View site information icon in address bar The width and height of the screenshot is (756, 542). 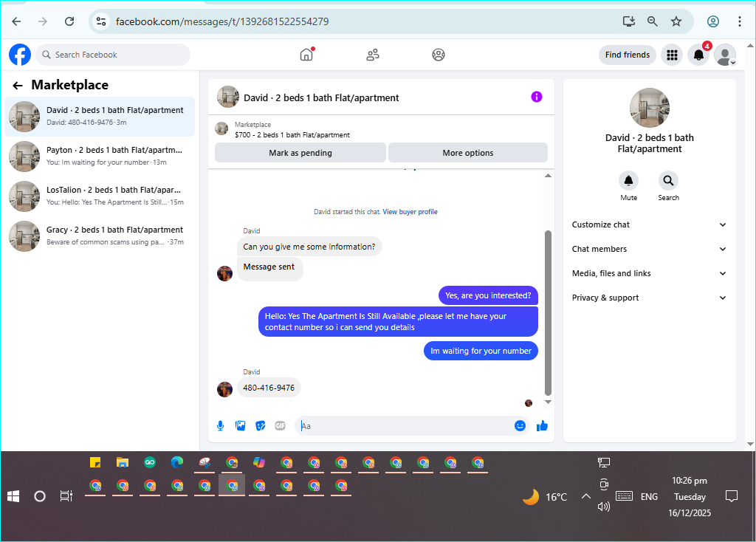101,21
